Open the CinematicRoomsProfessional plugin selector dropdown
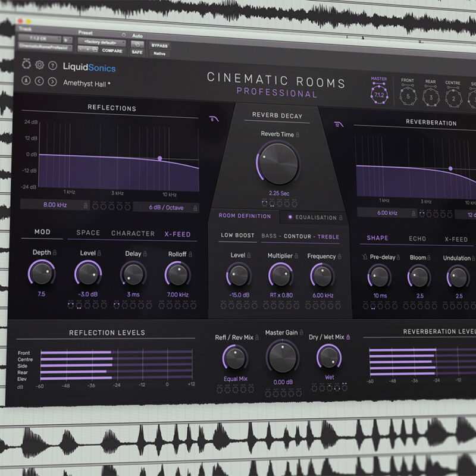476x476 pixels. (45, 47)
